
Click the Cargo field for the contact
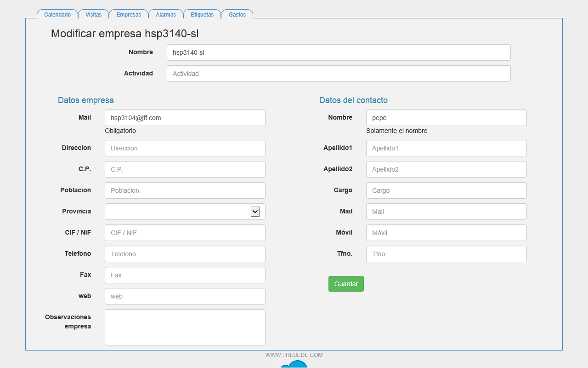coord(447,190)
